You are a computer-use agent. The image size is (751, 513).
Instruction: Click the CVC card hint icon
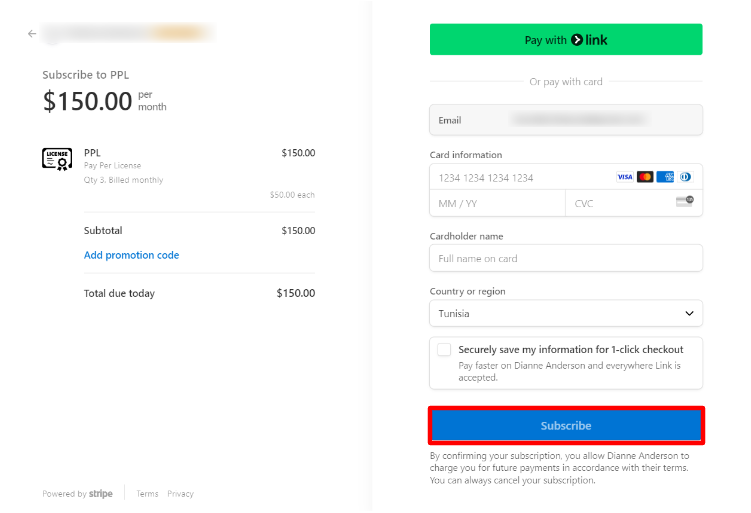pyautogui.click(x=685, y=203)
